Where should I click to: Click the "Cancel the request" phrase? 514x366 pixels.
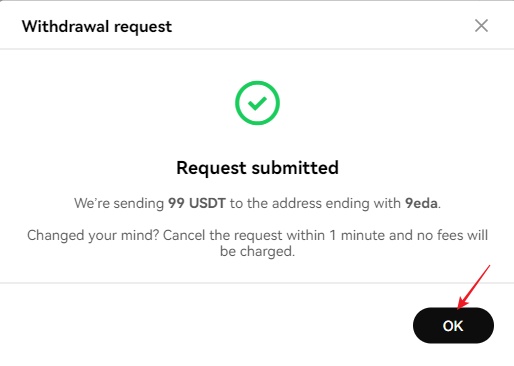coord(223,236)
